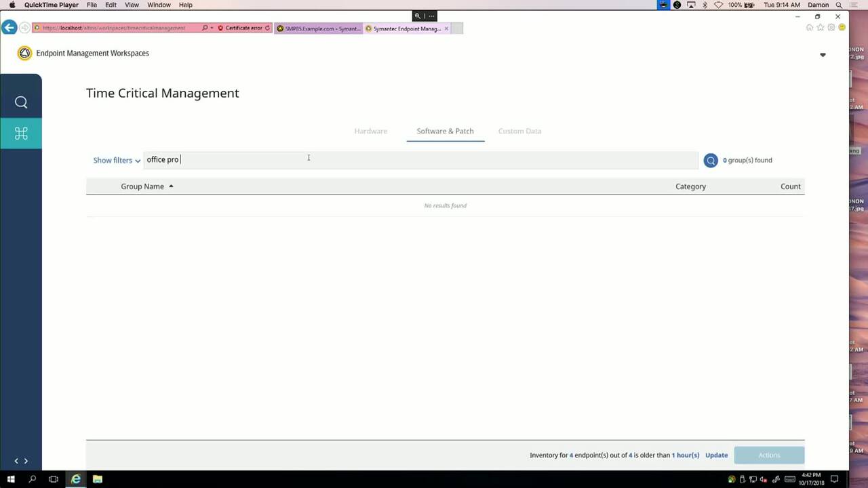The width and height of the screenshot is (868, 488).
Task: Expand the Show filters dropdown
Action: coord(117,160)
